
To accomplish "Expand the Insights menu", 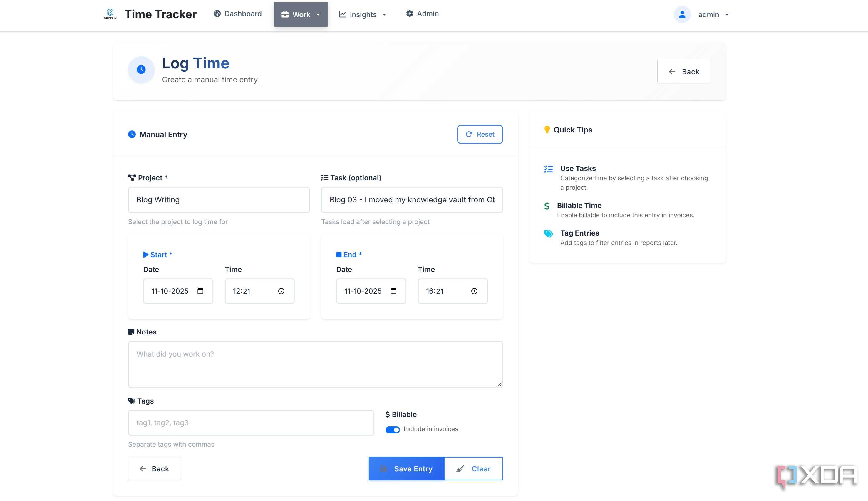I will pyautogui.click(x=363, y=14).
